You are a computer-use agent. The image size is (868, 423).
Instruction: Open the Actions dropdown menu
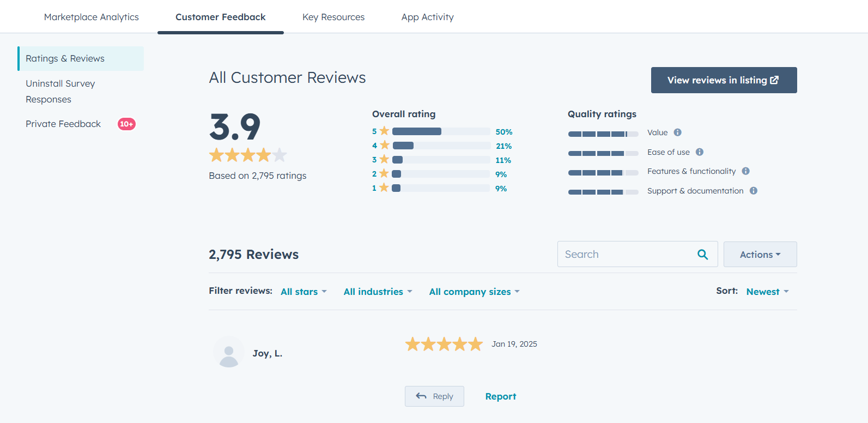tap(760, 255)
